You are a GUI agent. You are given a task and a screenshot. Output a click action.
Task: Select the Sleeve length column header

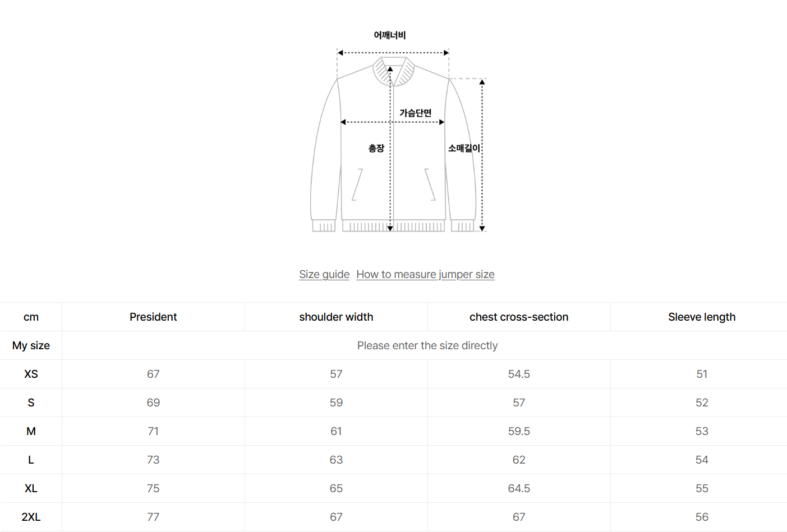tap(702, 317)
